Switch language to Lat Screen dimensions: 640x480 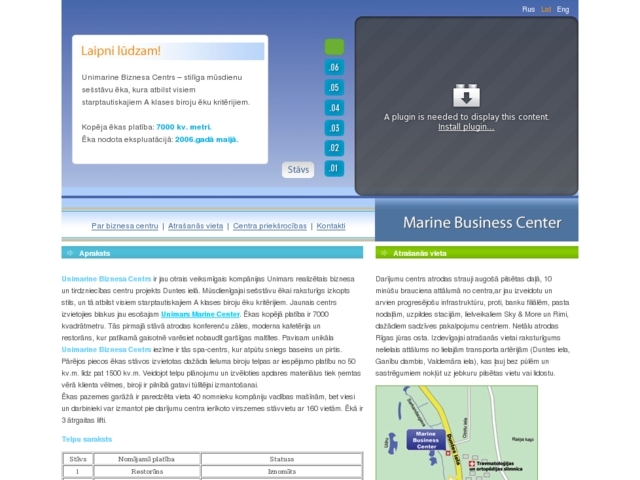click(x=546, y=9)
